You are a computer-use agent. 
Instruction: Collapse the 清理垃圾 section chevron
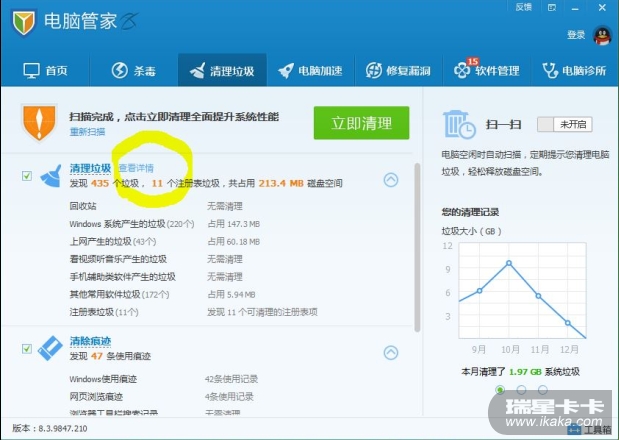pyautogui.click(x=391, y=180)
